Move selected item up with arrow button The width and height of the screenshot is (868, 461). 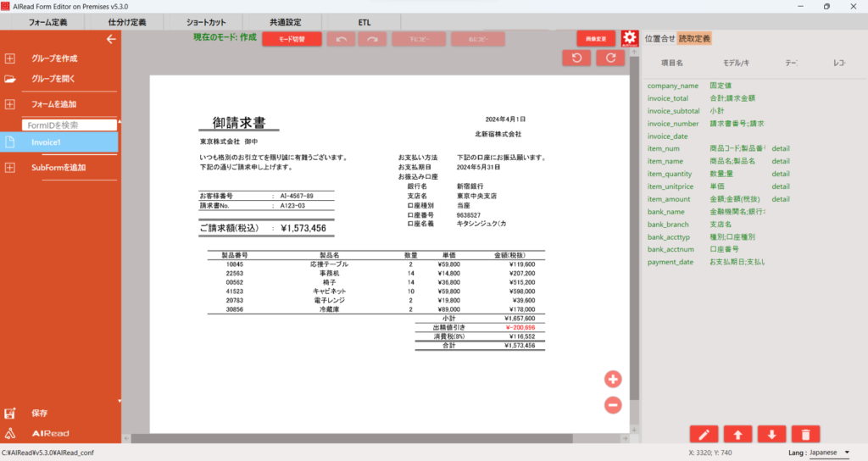[737, 434]
